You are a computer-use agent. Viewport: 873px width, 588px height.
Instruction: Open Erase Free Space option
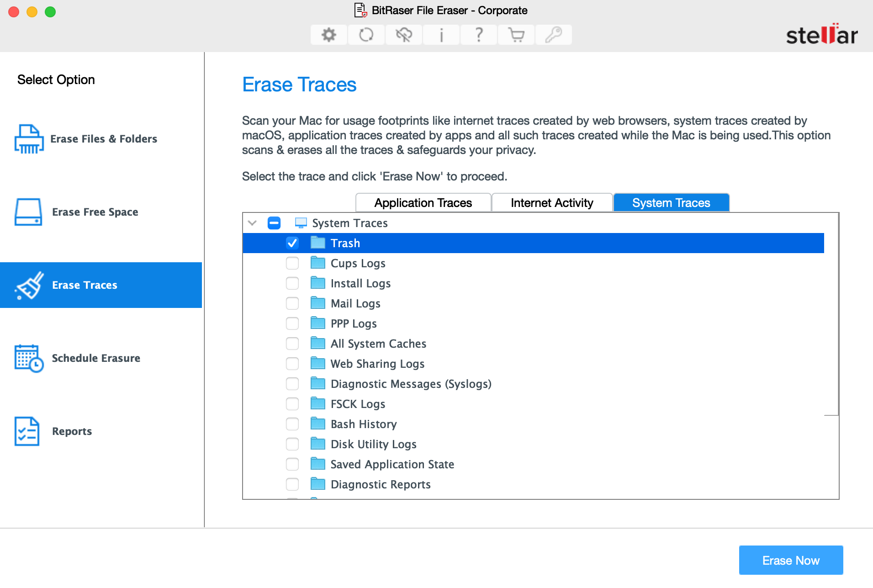point(101,212)
